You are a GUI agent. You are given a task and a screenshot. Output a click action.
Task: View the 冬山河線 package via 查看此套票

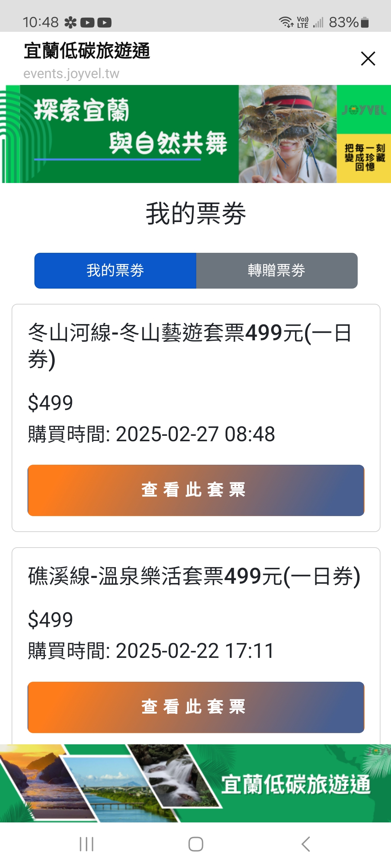point(196,490)
